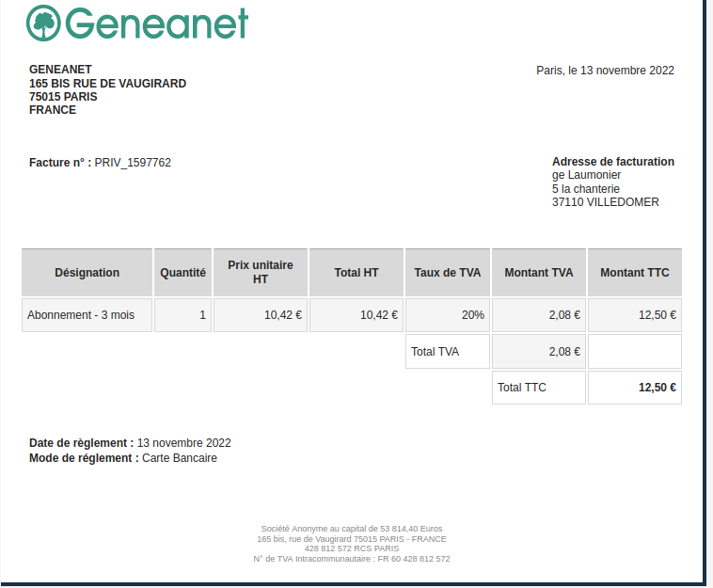Screen dimensions: 713x588
Task: Click the 37110 VILLEDOMER address line
Action: pos(606,202)
